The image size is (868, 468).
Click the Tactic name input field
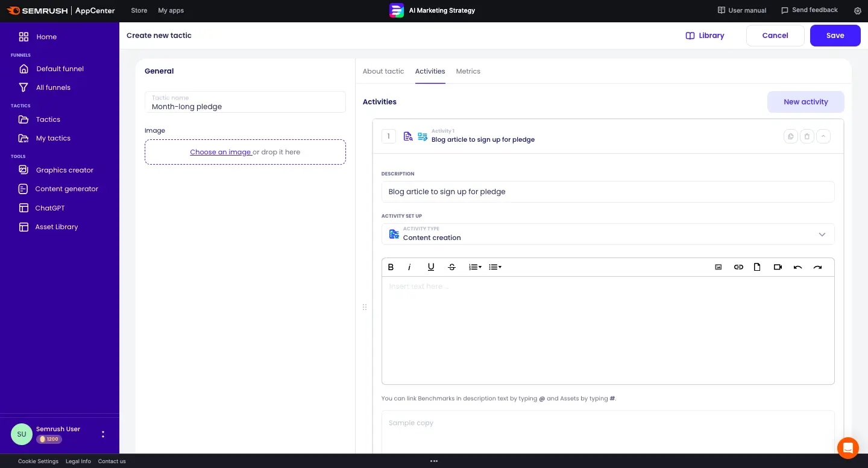(x=245, y=106)
